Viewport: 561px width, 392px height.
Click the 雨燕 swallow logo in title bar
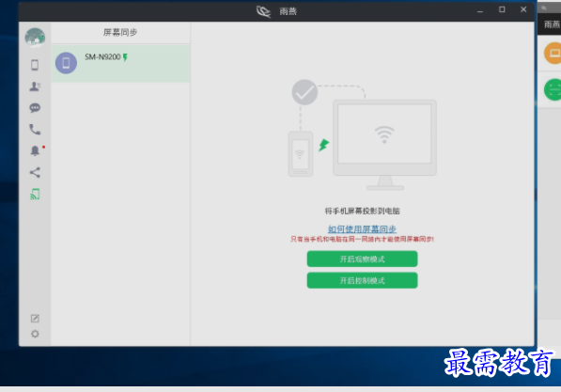coord(264,11)
